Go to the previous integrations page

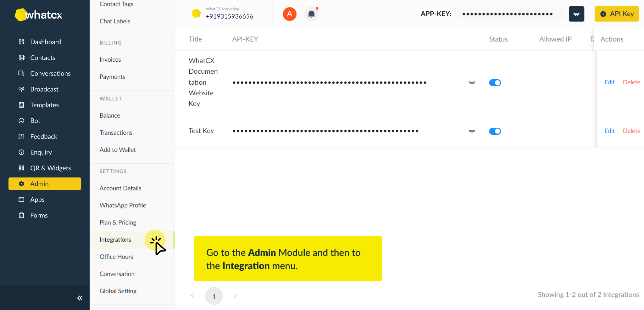[x=192, y=296]
